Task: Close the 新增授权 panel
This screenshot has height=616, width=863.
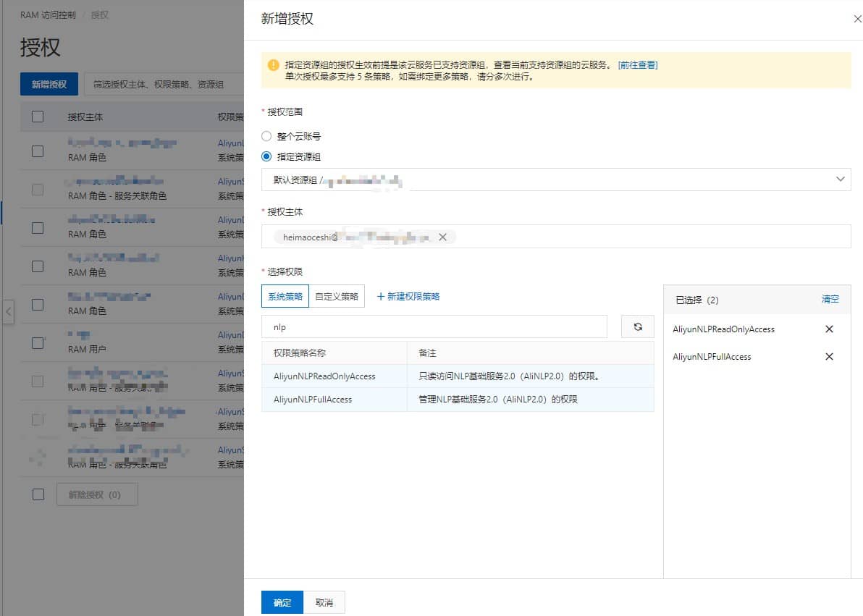Action: (857, 20)
